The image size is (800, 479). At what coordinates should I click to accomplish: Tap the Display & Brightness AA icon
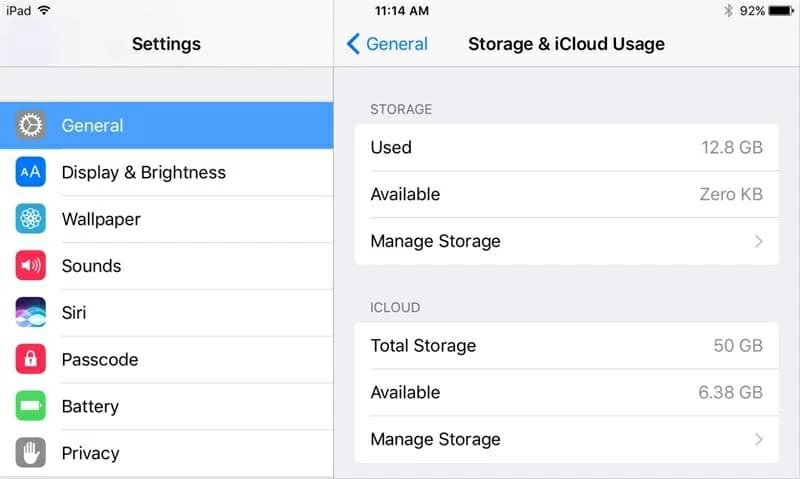click(x=31, y=173)
